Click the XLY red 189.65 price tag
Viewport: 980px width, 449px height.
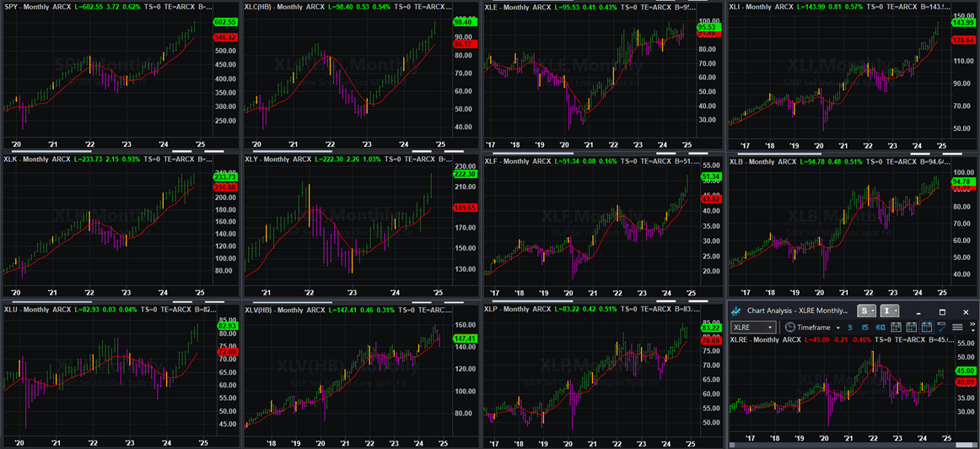click(464, 208)
